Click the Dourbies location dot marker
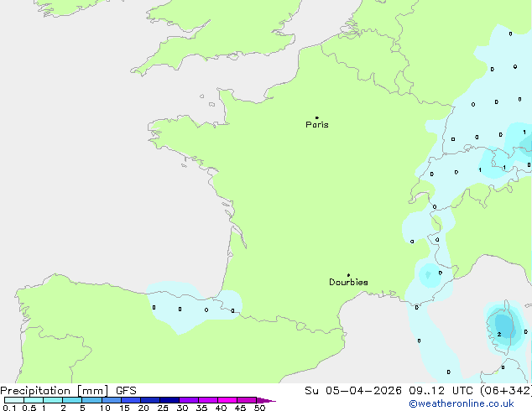 tap(348, 275)
